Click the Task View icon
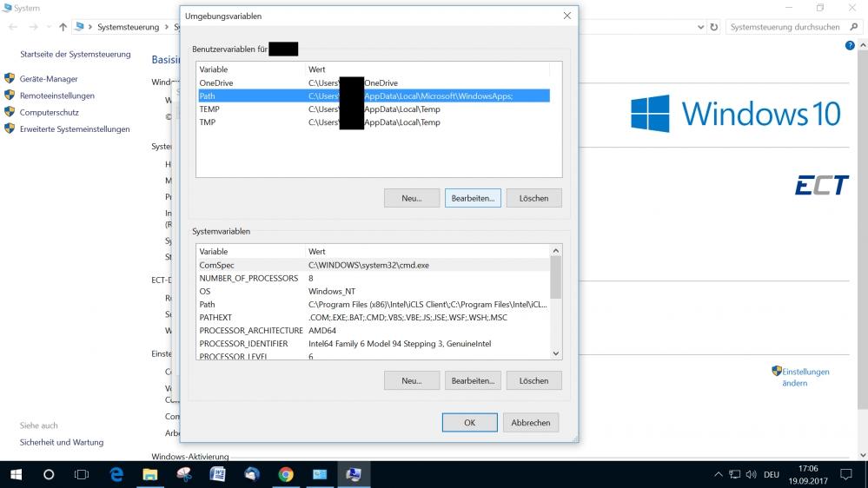Viewport: 868px width, 488px height. (x=82, y=474)
